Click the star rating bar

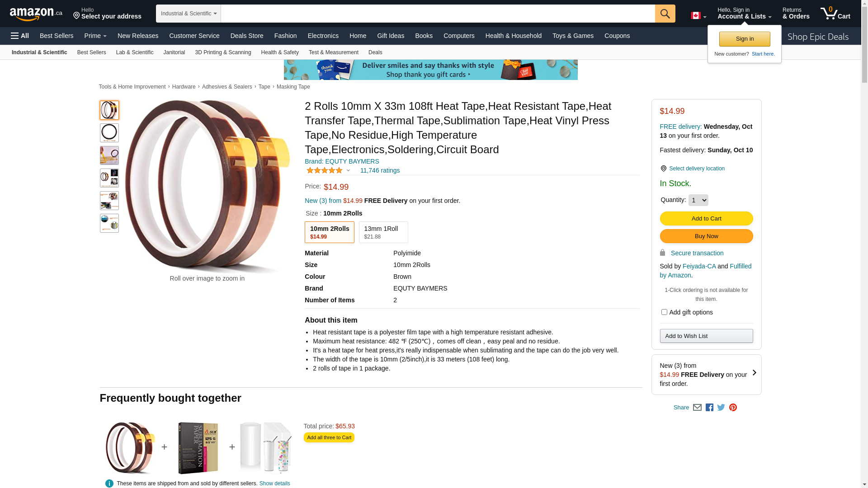tap(325, 170)
